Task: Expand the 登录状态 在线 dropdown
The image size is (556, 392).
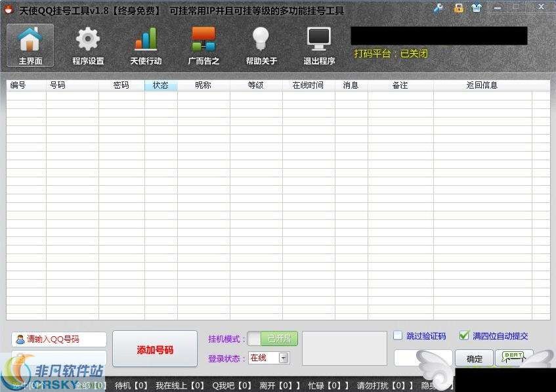Action: 284,358
